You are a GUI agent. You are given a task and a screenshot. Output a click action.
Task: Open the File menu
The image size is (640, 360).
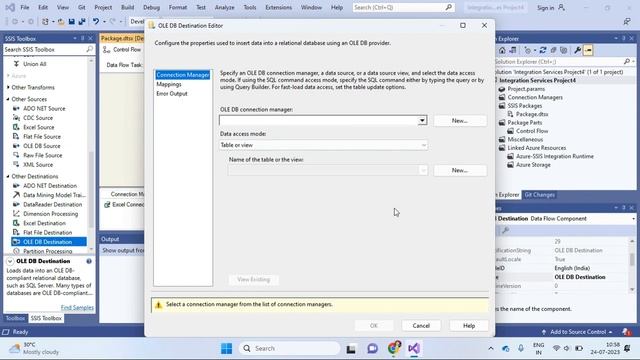[24, 7]
